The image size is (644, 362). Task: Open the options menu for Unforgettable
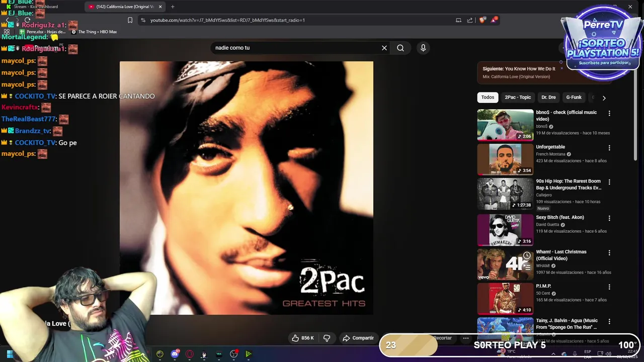(609, 148)
